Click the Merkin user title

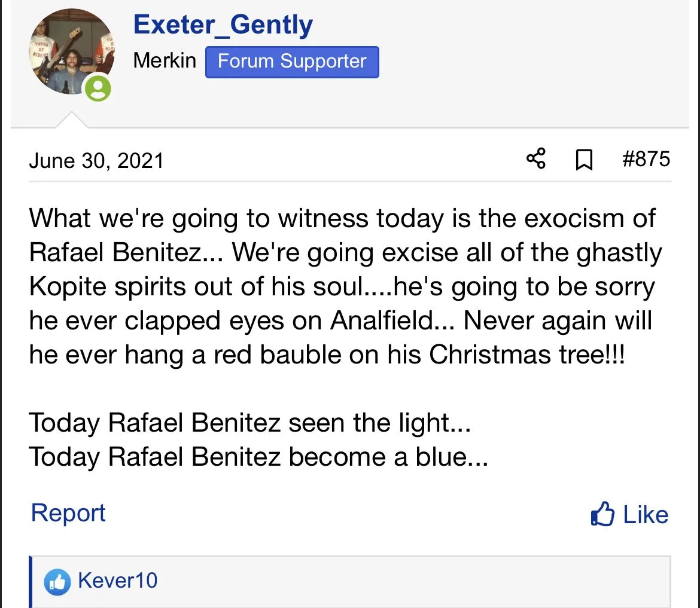[x=165, y=60]
